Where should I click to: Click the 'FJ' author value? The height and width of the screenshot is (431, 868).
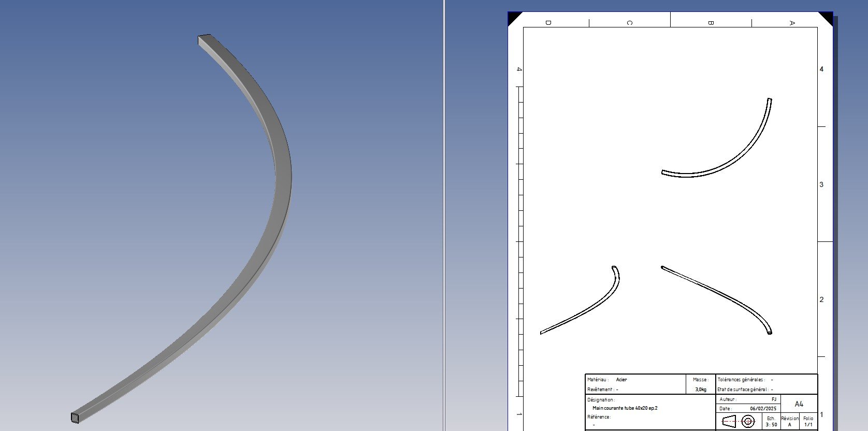click(774, 399)
